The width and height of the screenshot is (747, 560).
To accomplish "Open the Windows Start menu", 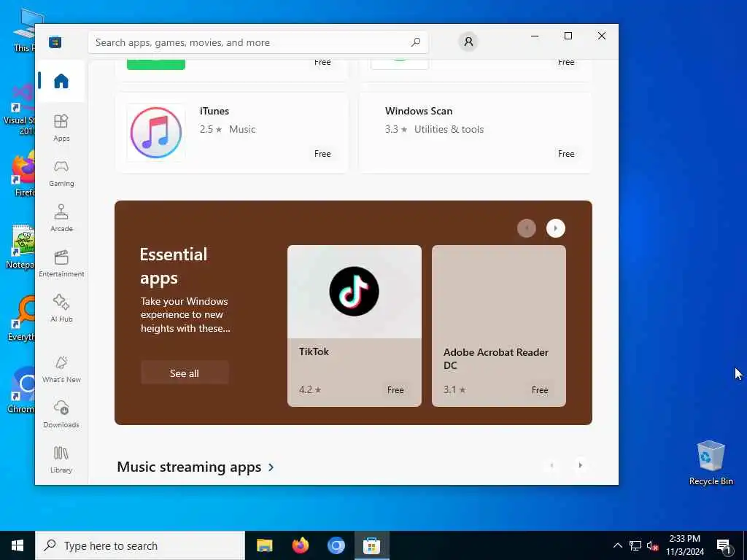I will (18, 545).
